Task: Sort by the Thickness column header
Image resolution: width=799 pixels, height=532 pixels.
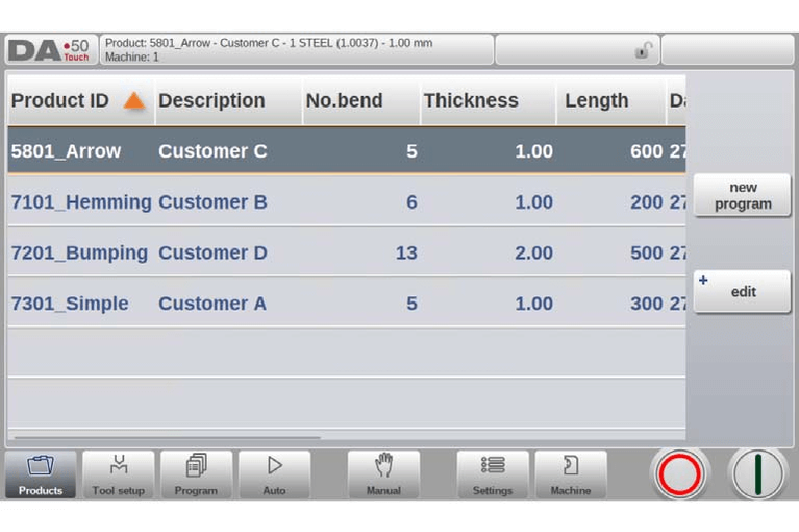Action: point(470,101)
